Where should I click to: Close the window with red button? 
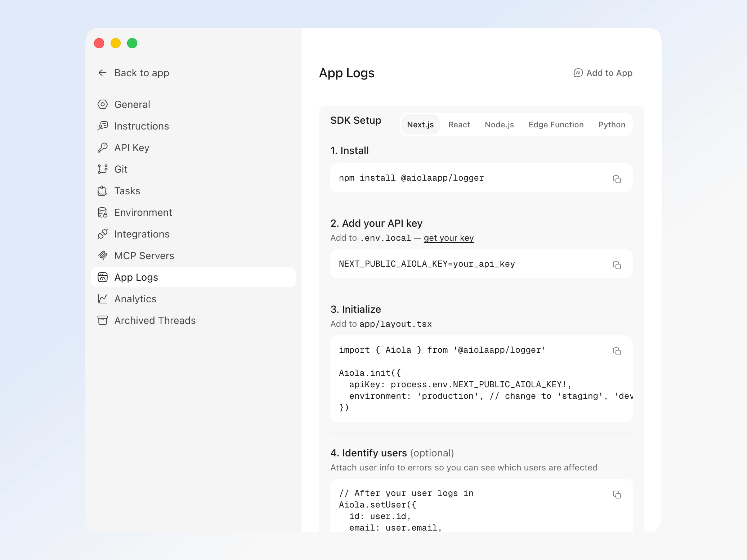coord(99,43)
